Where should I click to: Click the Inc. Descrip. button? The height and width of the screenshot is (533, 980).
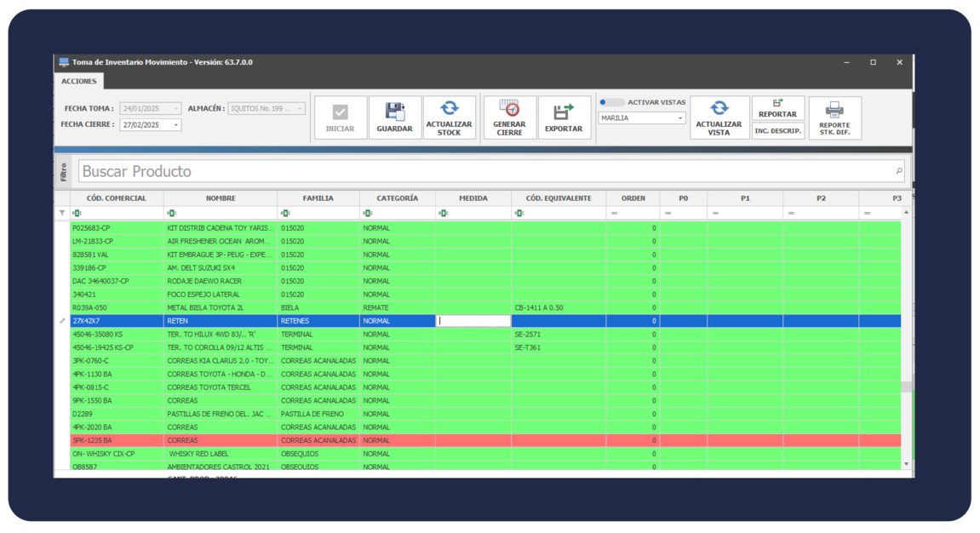[x=777, y=131]
